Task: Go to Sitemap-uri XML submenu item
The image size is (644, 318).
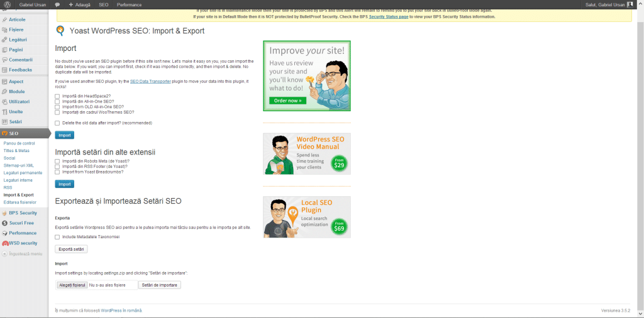Action: coord(19,165)
